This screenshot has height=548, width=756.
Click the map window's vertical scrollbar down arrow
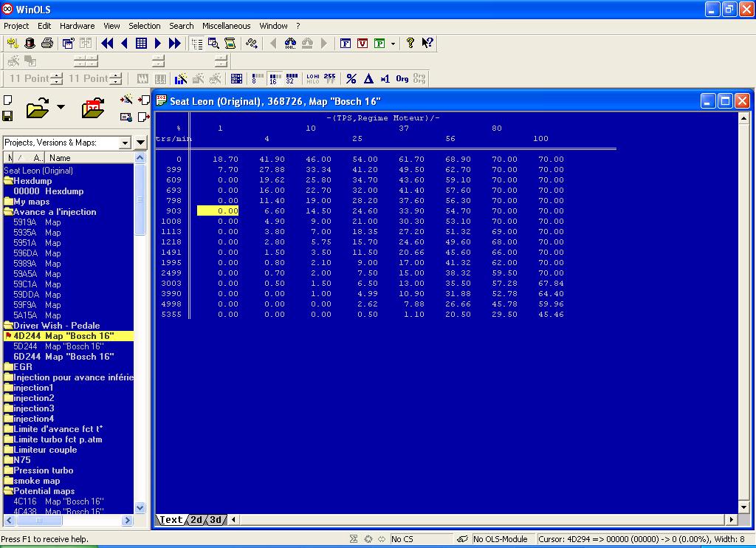click(743, 507)
